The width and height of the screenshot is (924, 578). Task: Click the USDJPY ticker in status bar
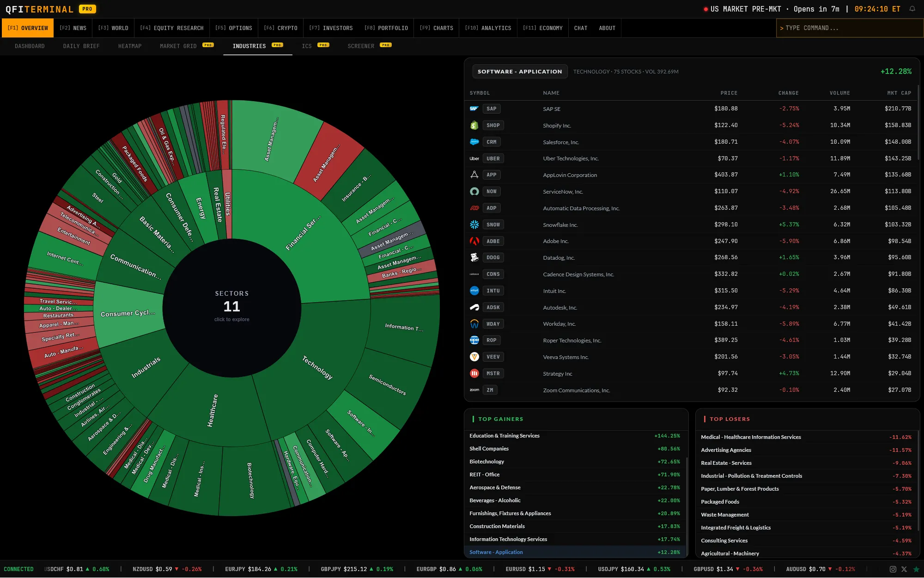(x=634, y=569)
